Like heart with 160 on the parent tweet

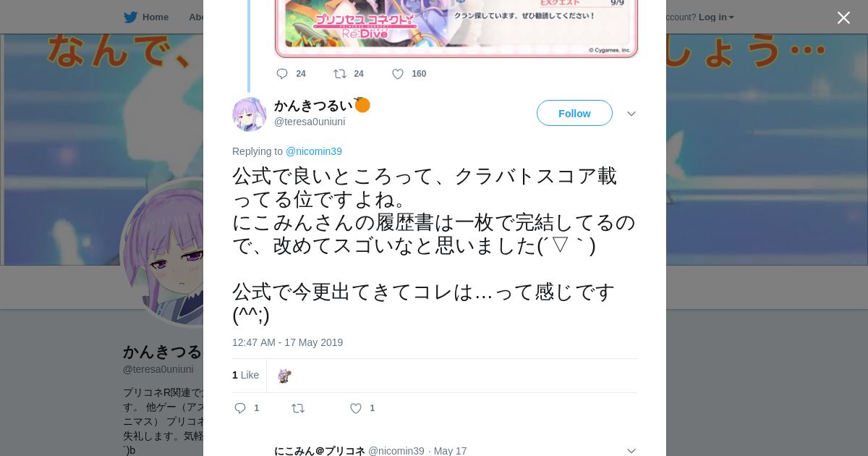pos(397,74)
